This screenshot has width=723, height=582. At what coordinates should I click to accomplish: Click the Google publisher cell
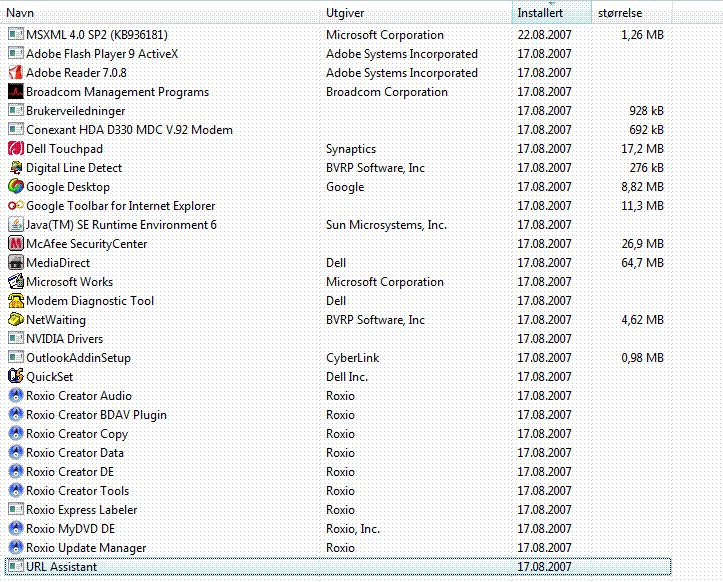pos(345,187)
